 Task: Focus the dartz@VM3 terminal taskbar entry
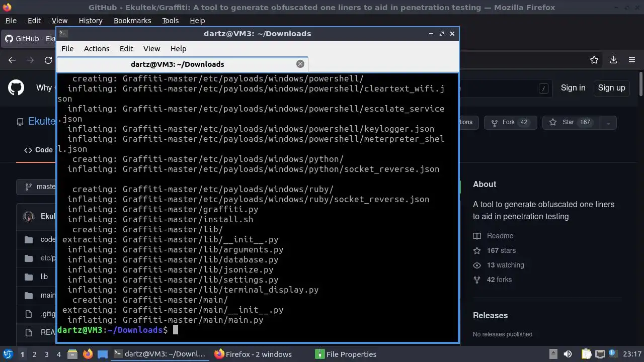click(x=160, y=354)
